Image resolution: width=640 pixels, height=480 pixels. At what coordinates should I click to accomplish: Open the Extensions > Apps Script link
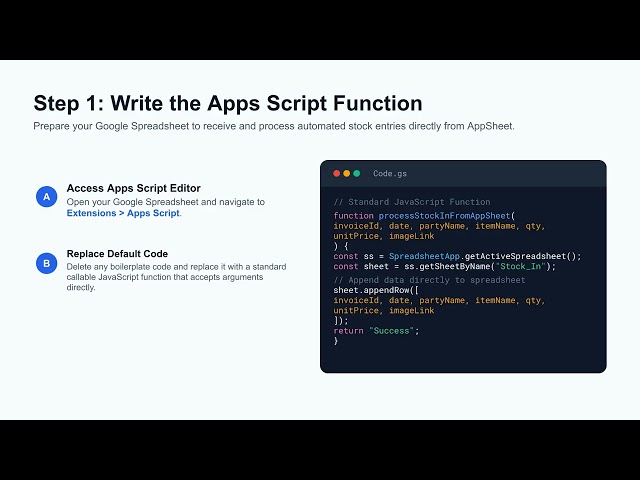(123, 213)
